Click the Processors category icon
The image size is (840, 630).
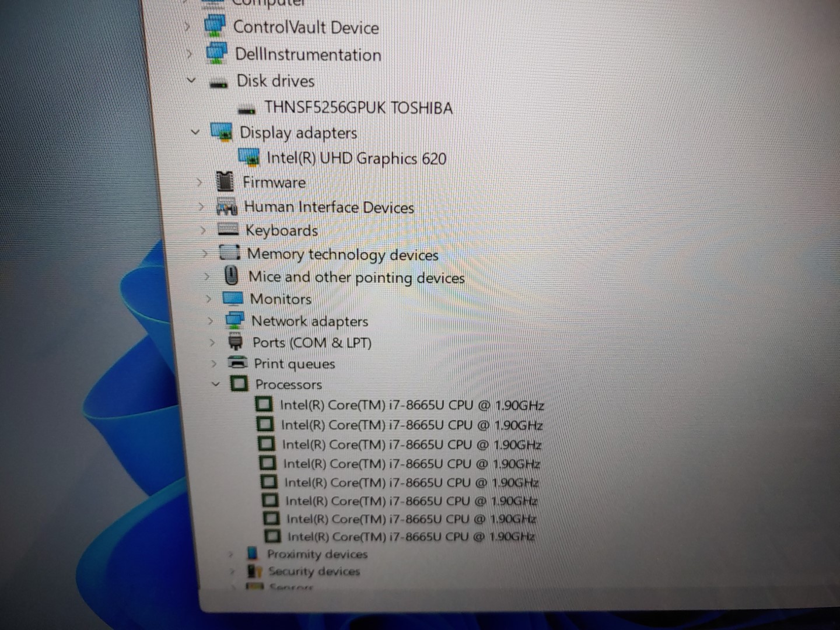239,383
